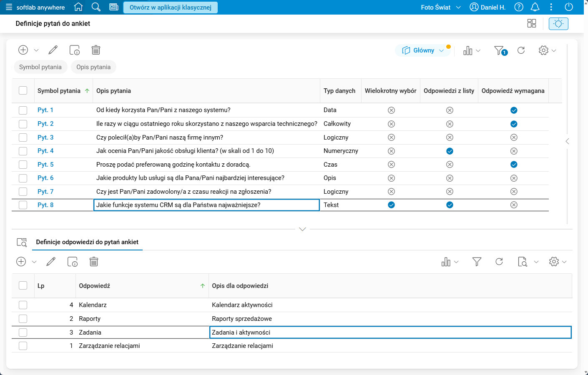Refresh the survey questions list

pos(521,50)
